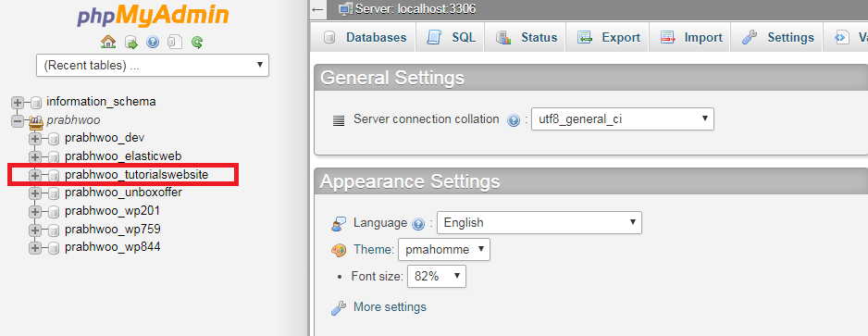Click the Language people icon

[339, 224]
